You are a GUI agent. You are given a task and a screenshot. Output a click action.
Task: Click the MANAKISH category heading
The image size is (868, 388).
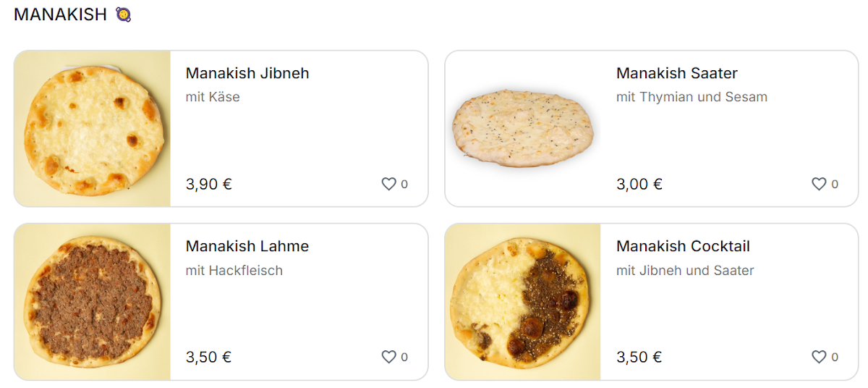pos(60,14)
